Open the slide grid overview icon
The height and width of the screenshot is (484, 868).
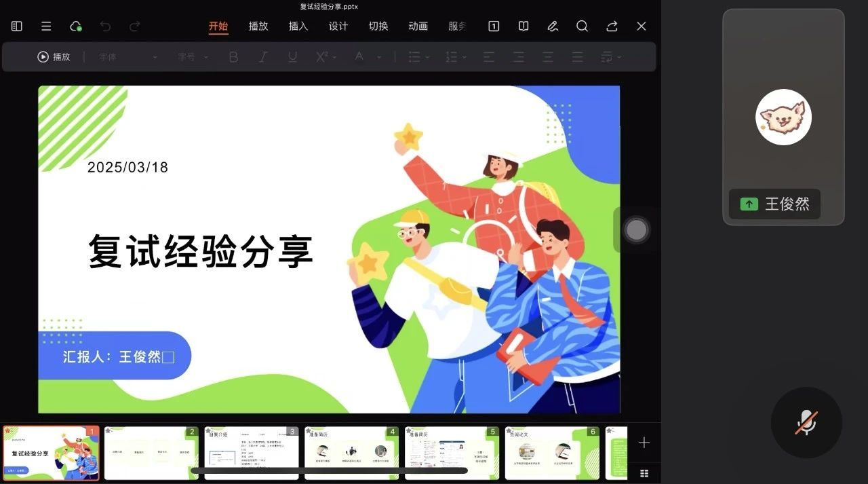(x=644, y=473)
